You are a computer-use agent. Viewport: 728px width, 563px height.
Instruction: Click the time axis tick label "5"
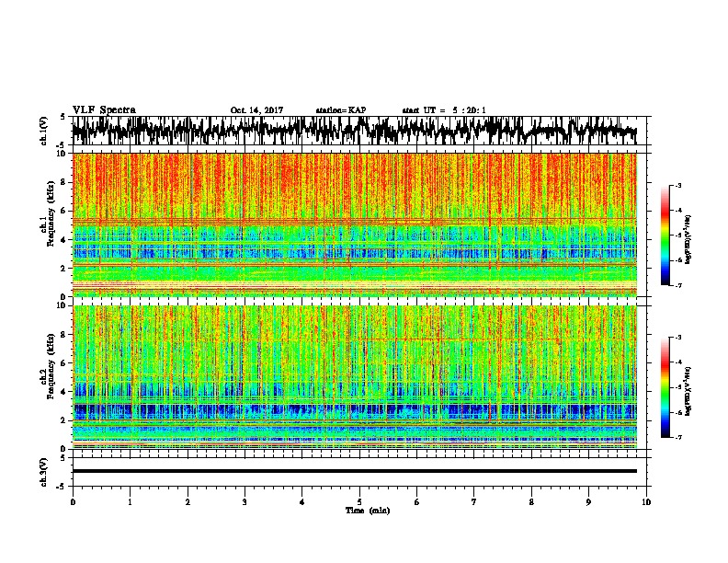(359, 501)
